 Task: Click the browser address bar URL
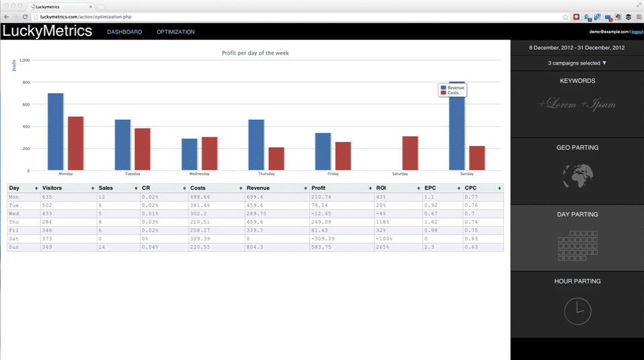[86, 17]
